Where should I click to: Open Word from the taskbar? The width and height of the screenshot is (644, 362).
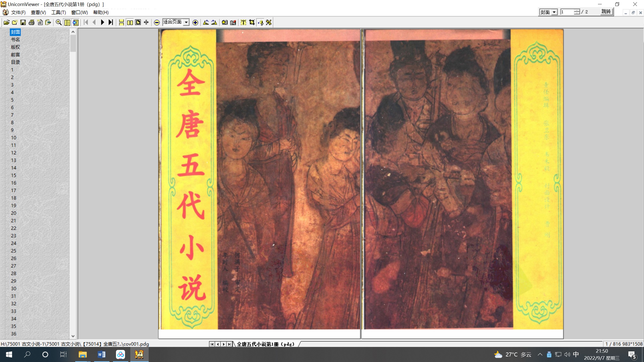click(101, 354)
